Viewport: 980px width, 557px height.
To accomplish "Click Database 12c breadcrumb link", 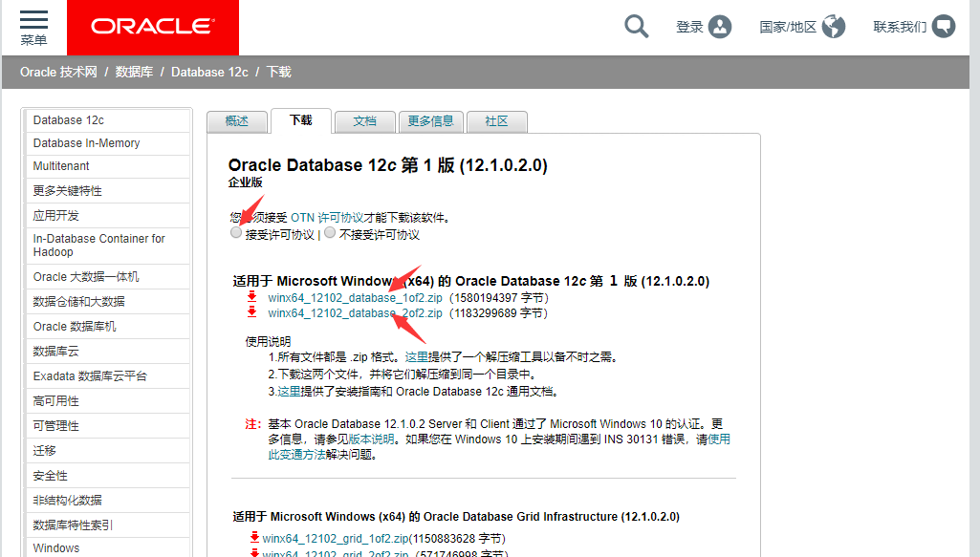I will click(x=210, y=72).
